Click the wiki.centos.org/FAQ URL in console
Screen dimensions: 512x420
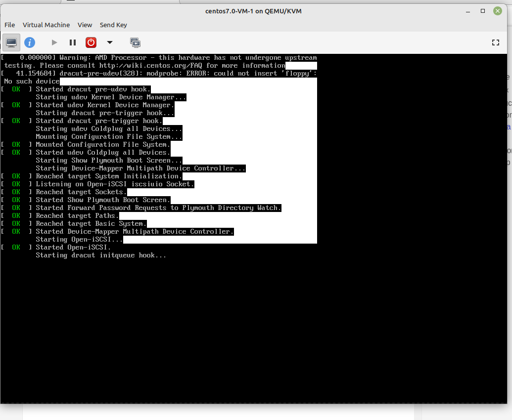coord(150,66)
